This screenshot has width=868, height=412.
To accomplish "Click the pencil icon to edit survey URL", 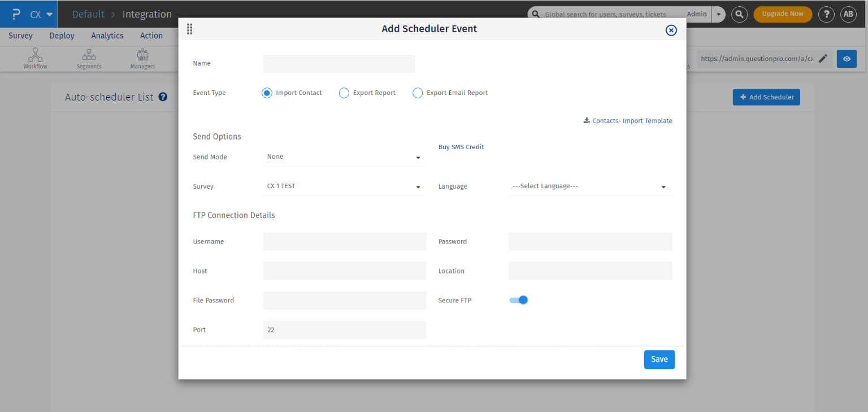I will (x=823, y=58).
